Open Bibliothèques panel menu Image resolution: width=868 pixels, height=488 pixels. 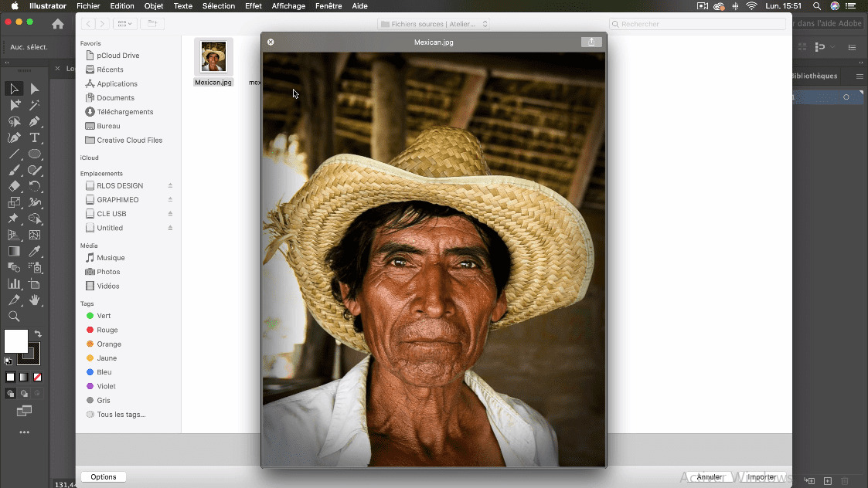[859, 76]
